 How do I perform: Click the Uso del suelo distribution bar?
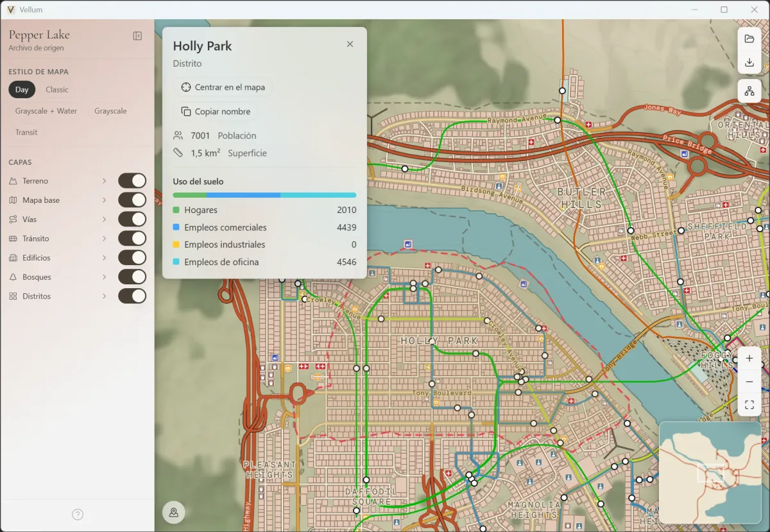[x=264, y=195]
